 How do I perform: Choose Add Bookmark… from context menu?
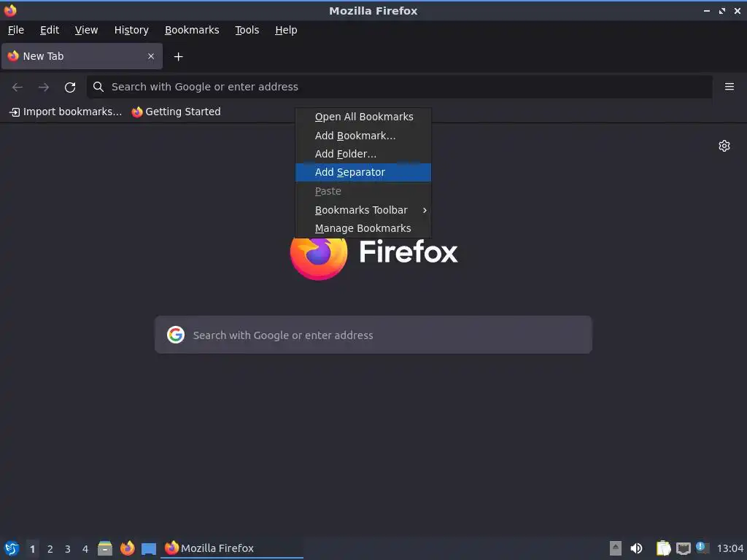pos(363,136)
